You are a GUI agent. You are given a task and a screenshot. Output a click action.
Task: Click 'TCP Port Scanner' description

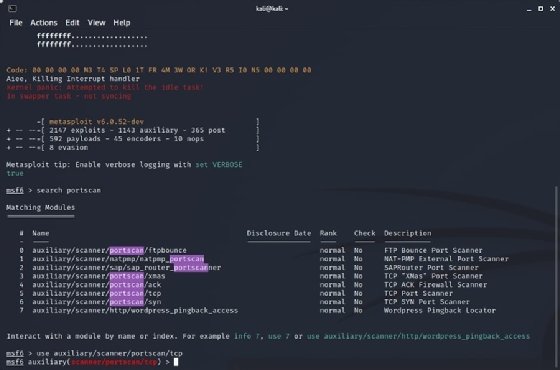418,293
